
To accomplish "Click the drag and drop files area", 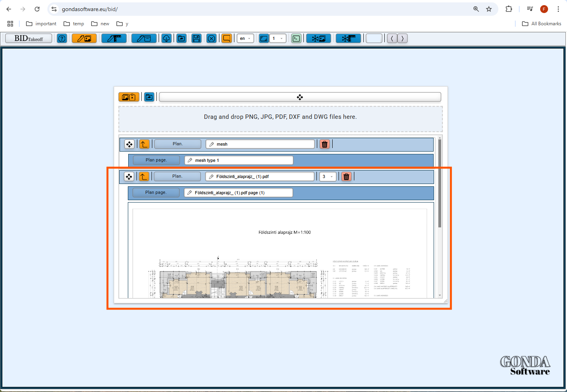I will [x=281, y=119].
